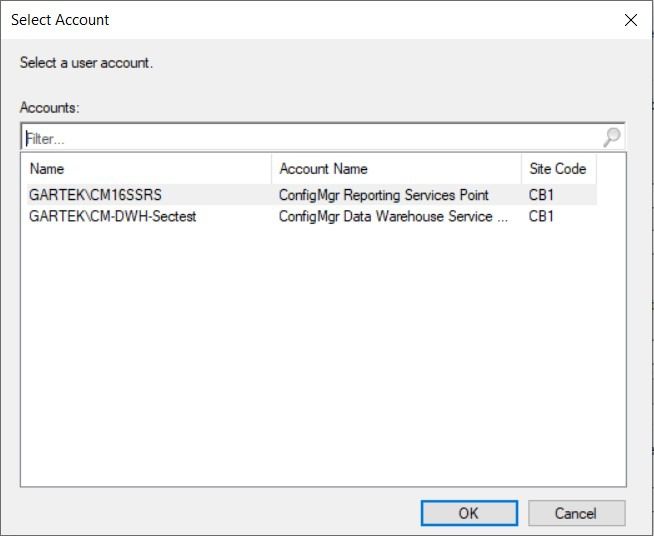Click ConfigMgr Data Warehouse Service cell
654x536 pixels.
(394, 216)
